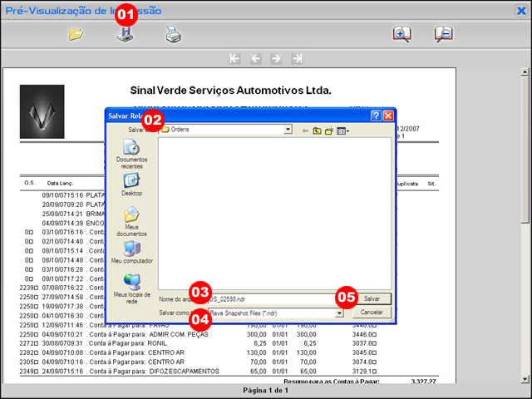Click the save report disk icon
The height and width of the screenshot is (399, 532).
[124, 35]
